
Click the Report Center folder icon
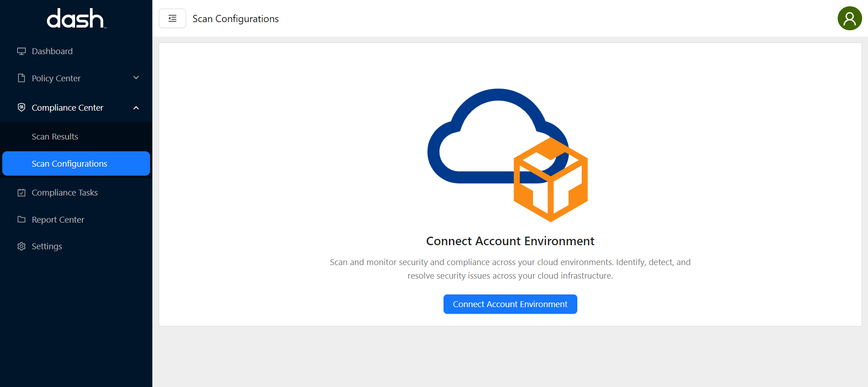click(x=21, y=219)
